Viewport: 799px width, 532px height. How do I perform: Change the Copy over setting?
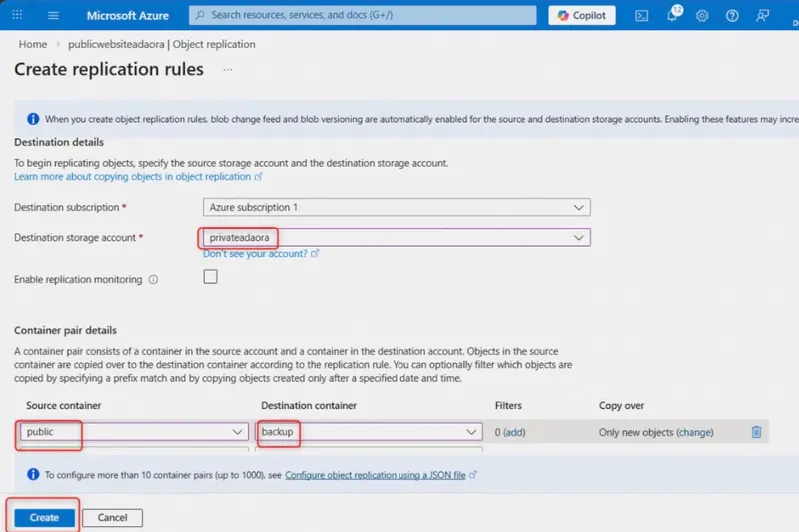[695, 432]
